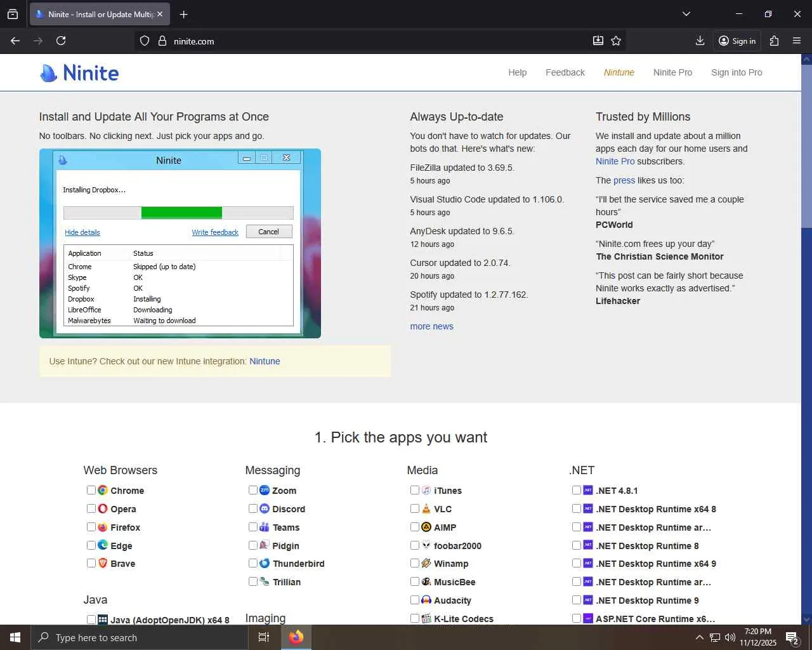Viewport: 812px width, 650px height.
Task: Click the Brave lion icon
Action: tap(103, 563)
